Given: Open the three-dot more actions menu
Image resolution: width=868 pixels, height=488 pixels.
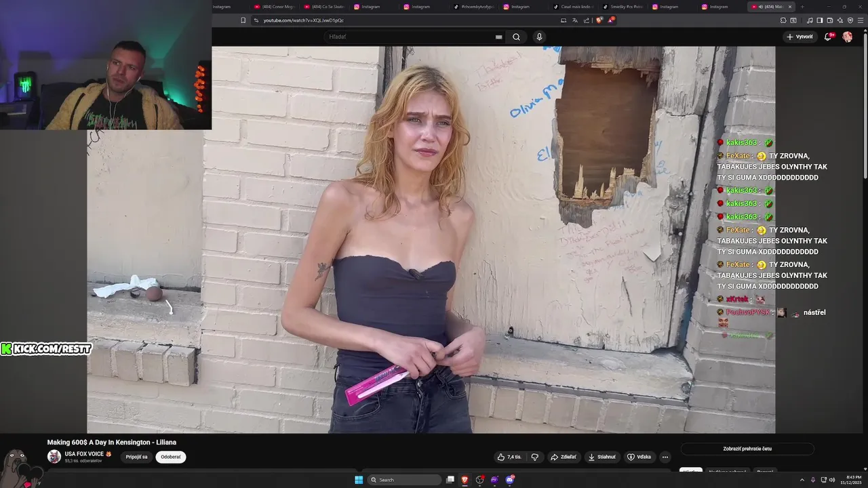Looking at the screenshot, I should 665,457.
